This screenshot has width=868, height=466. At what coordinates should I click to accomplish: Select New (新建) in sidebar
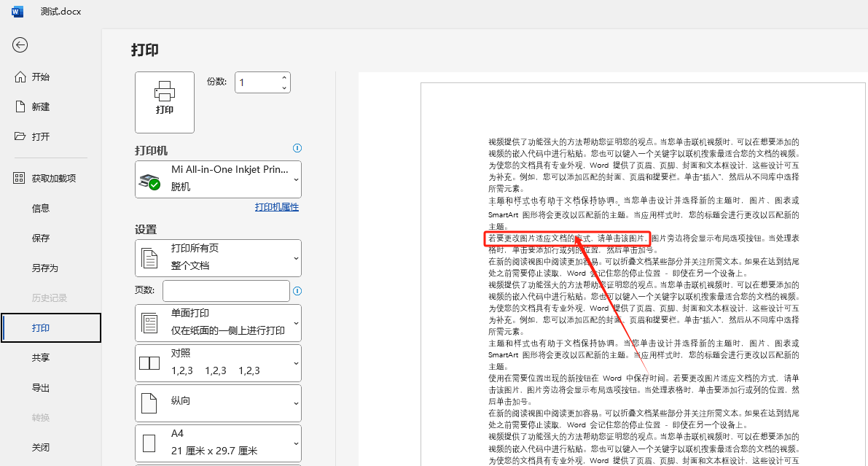pos(41,106)
